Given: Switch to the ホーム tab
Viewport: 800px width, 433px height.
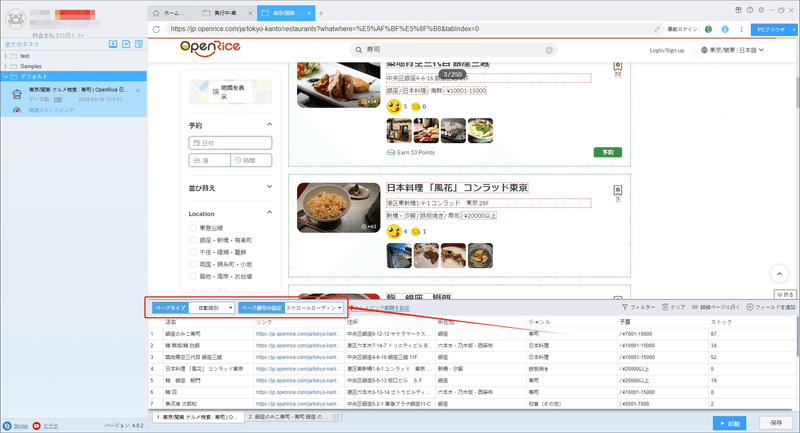Looking at the screenshot, I should click(x=172, y=13).
